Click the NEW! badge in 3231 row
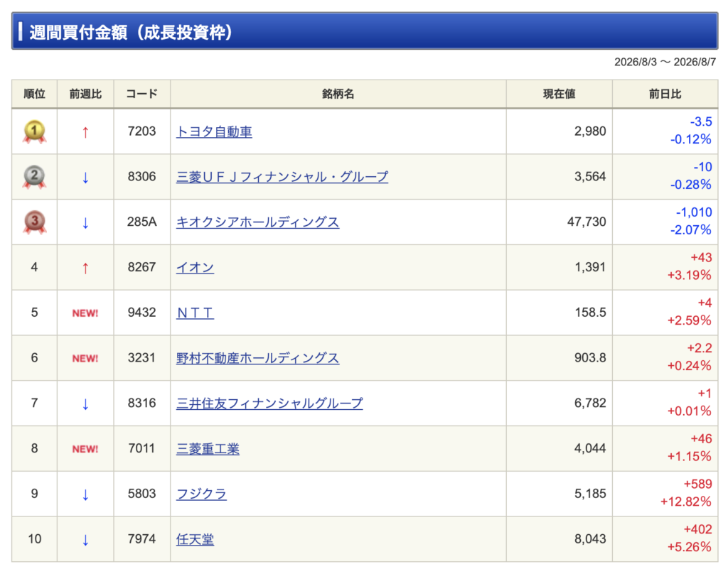728x569 pixels. pyautogui.click(x=85, y=359)
